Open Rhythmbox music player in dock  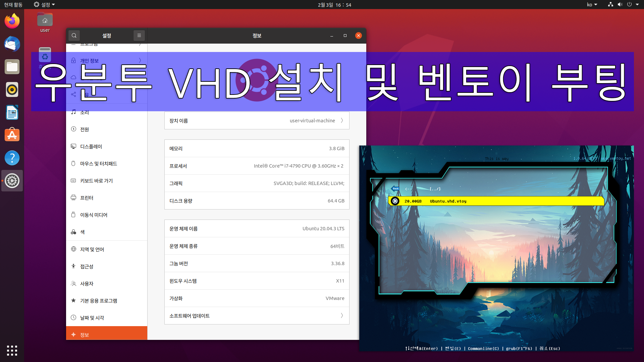pos(12,89)
